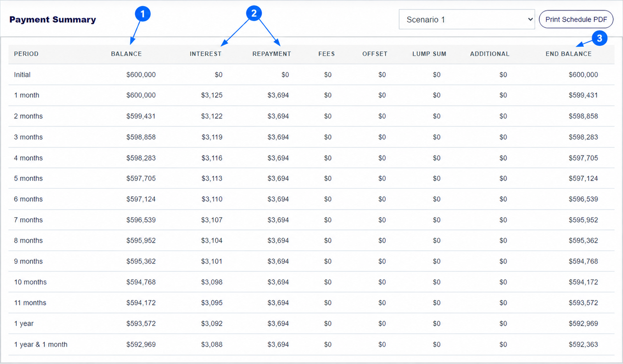Click end balance $594,768
Image resolution: width=623 pixels, height=364 pixels.
[583, 262]
